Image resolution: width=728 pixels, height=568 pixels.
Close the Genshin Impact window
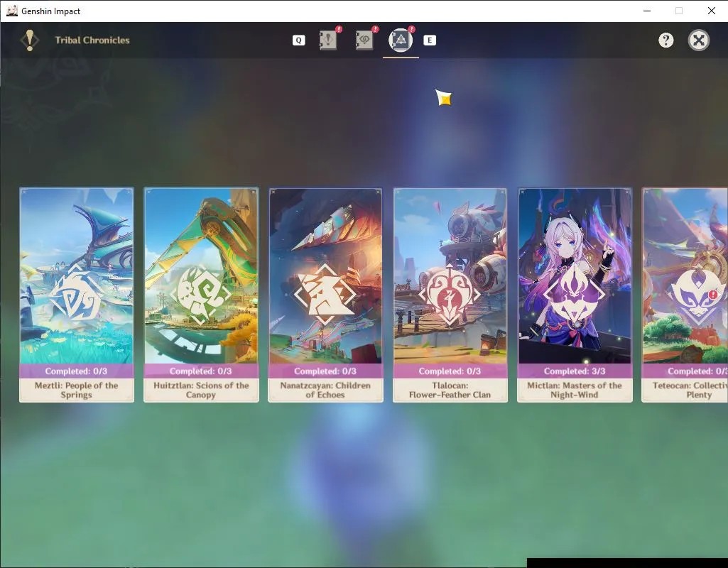coord(711,11)
